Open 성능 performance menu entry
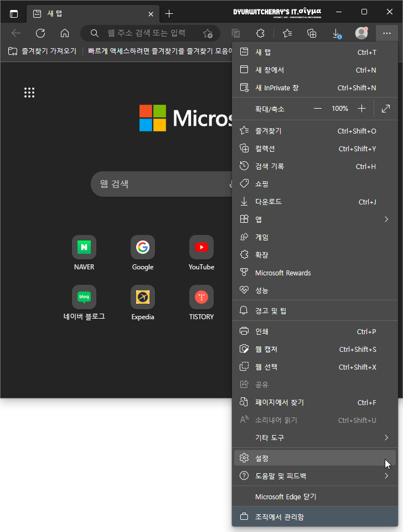 pos(315,290)
